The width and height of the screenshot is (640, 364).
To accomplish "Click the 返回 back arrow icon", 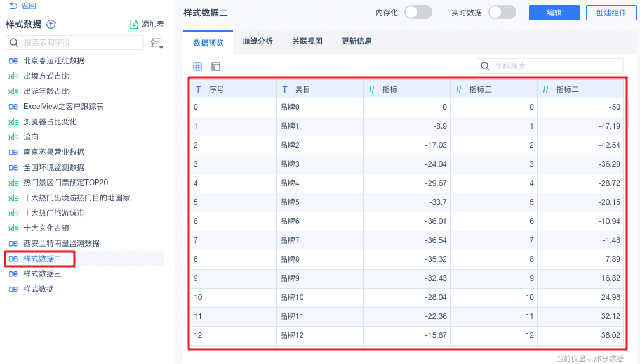I will click(13, 5).
